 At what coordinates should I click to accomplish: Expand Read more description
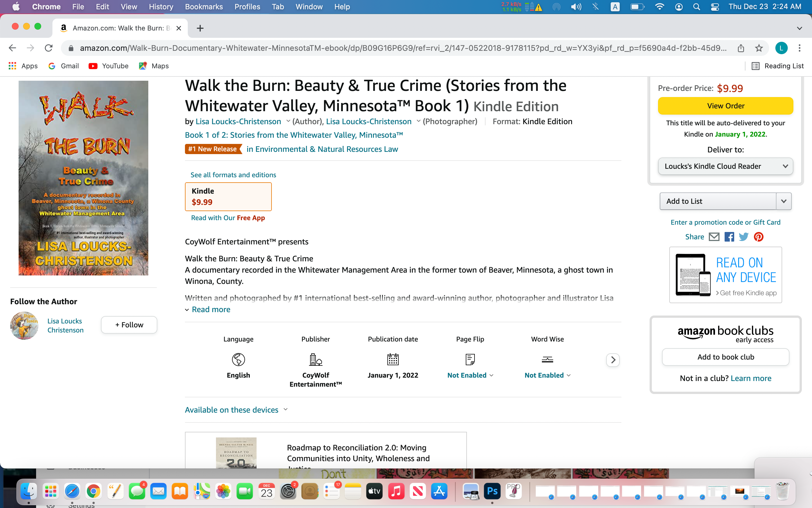(211, 309)
